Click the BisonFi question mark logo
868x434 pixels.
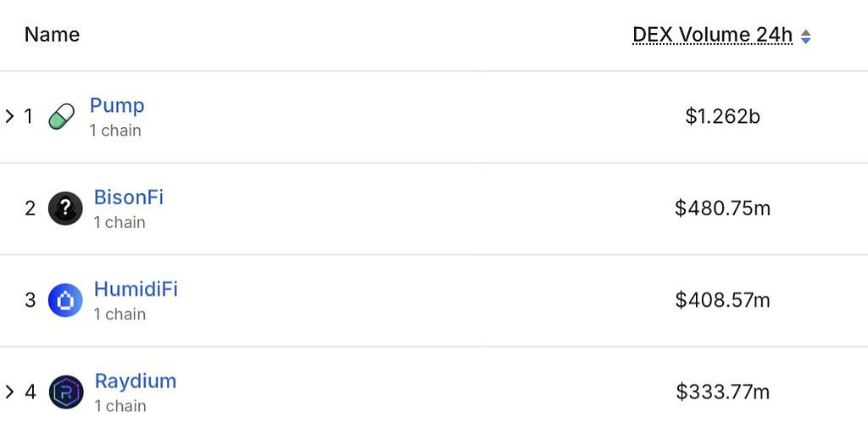[x=65, y=208]
